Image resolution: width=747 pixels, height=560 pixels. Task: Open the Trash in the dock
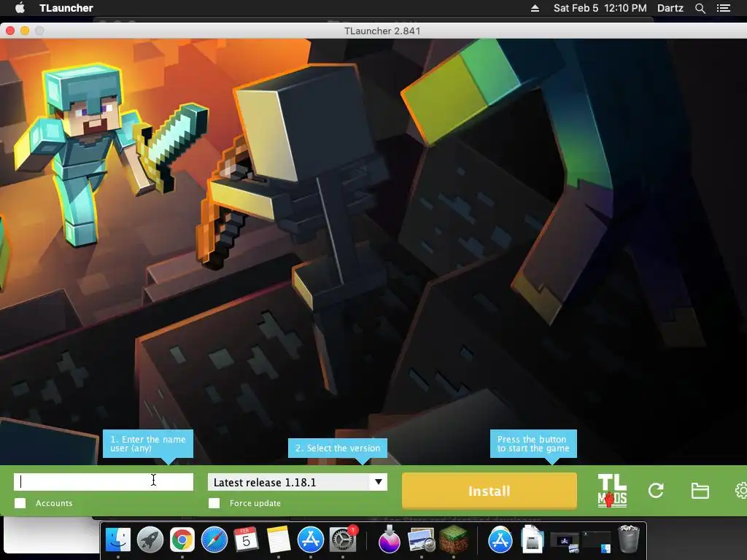pos(628,539)
